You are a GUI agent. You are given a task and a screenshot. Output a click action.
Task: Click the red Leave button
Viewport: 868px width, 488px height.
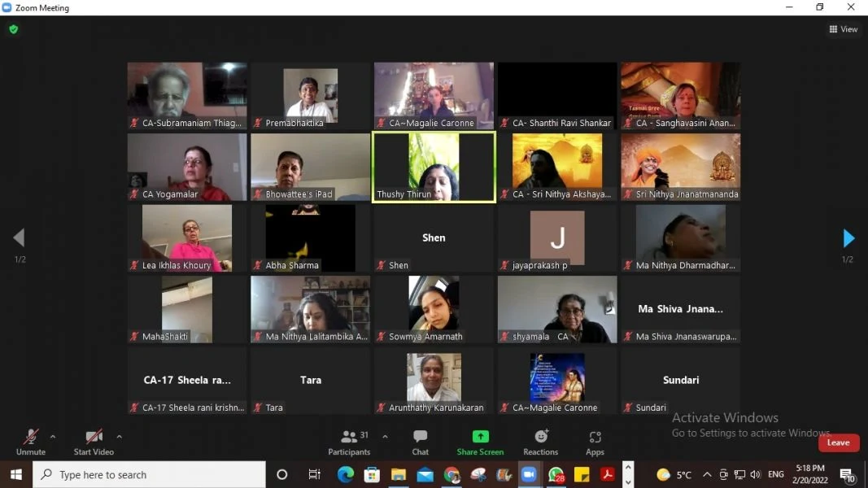coord(838,442)
